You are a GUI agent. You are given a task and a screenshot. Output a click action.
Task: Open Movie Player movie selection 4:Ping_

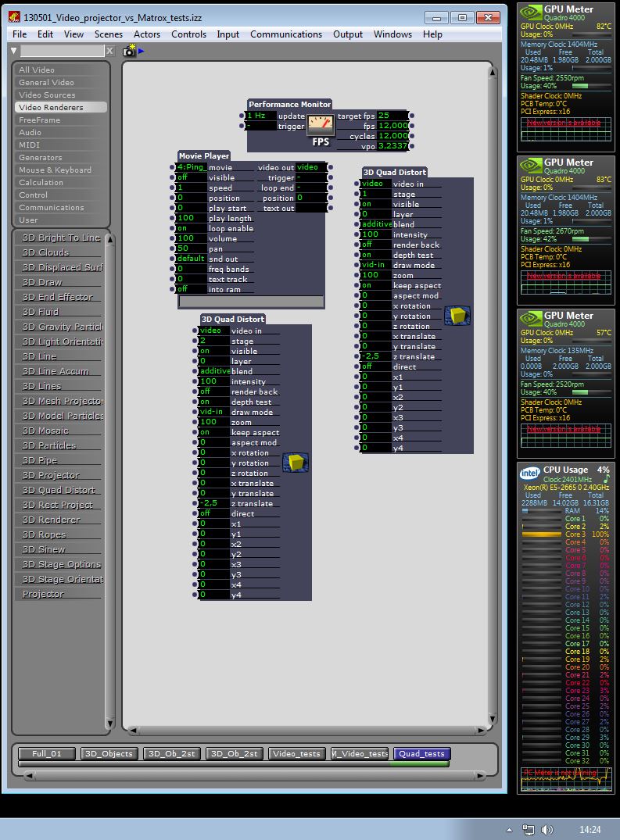192,167
